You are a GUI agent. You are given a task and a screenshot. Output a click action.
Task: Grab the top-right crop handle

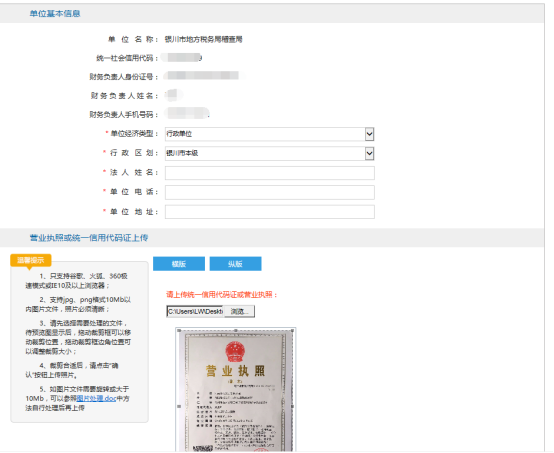click(x=293, y=330)
